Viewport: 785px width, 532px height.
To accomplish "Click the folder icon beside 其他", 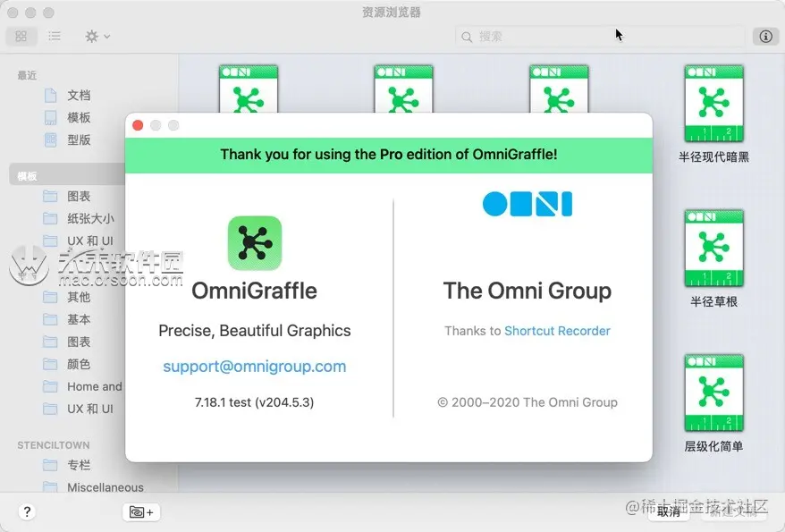I will [50, 297].
